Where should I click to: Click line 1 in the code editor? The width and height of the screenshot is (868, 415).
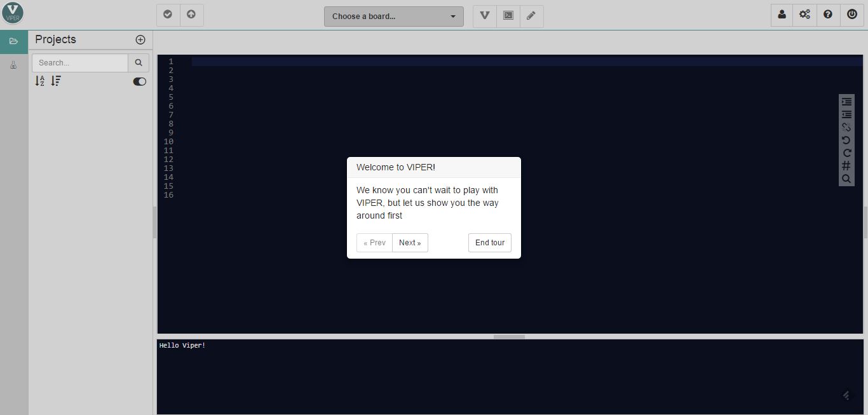pos(527,62)
